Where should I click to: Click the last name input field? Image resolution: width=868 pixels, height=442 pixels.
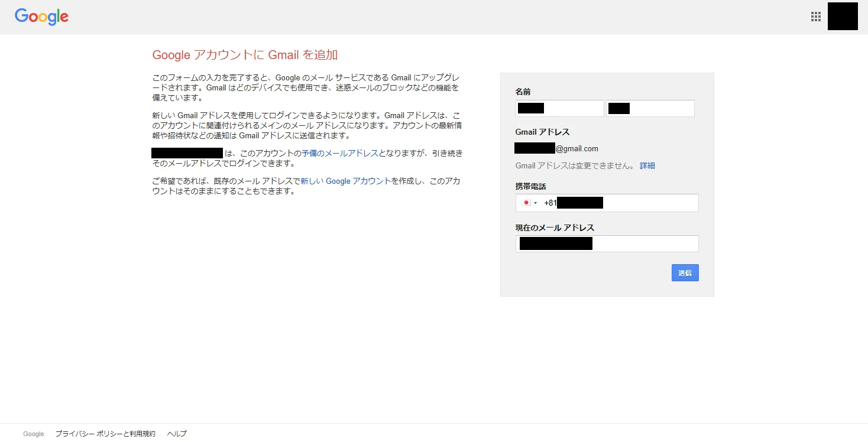(x=650, y=108)
